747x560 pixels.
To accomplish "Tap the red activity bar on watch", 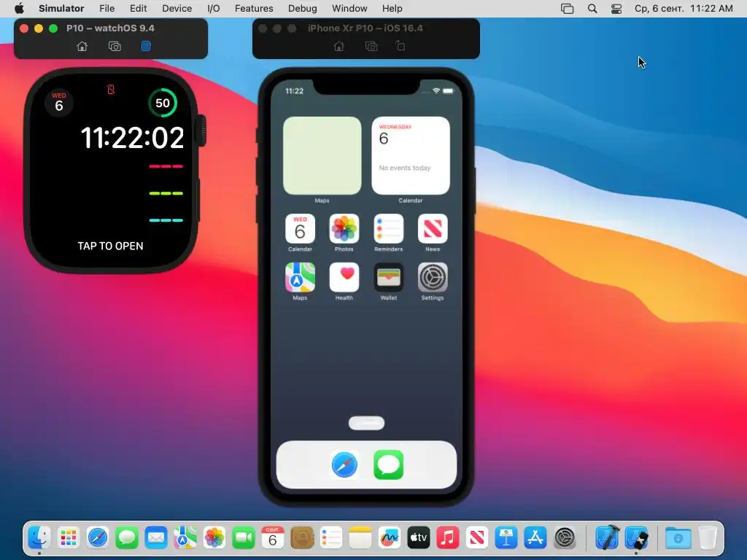I will click(x=166, y=166).
